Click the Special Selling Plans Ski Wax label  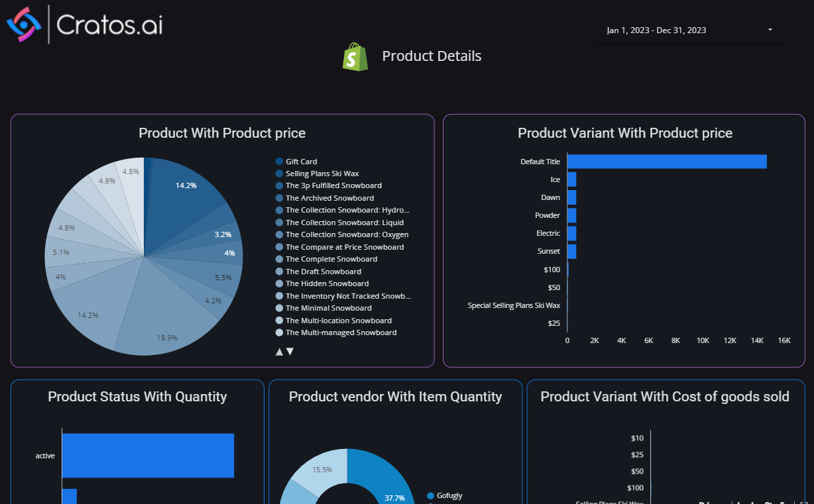(x=514, y=305)
